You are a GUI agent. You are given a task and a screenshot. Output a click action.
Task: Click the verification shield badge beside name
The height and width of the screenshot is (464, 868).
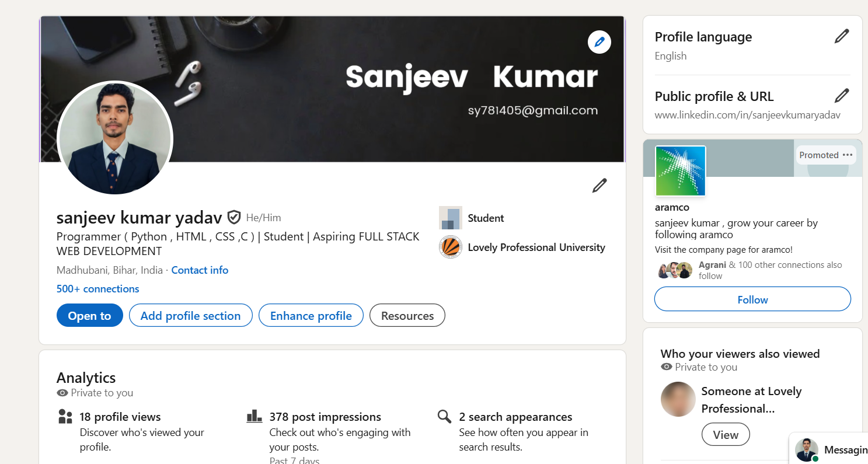tap(234, 218)
